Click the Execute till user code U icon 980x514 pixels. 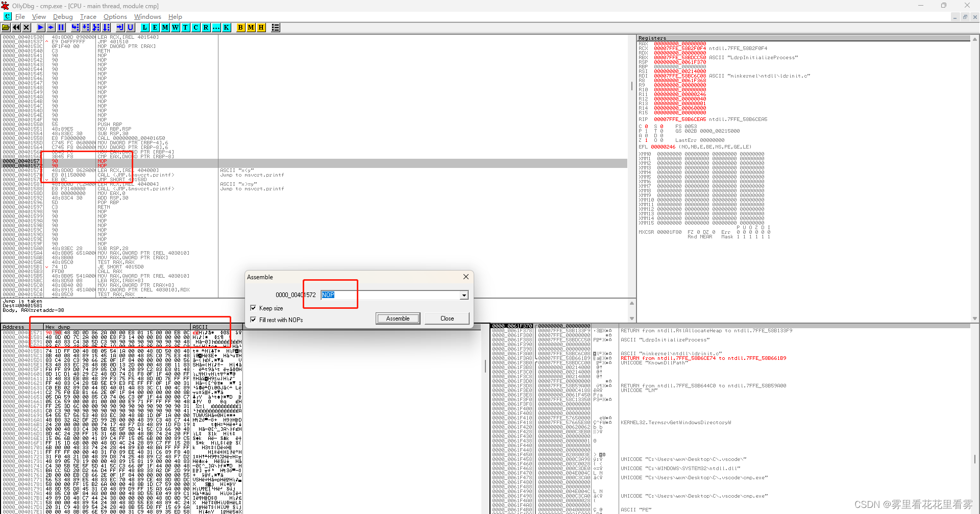(131, 28)
